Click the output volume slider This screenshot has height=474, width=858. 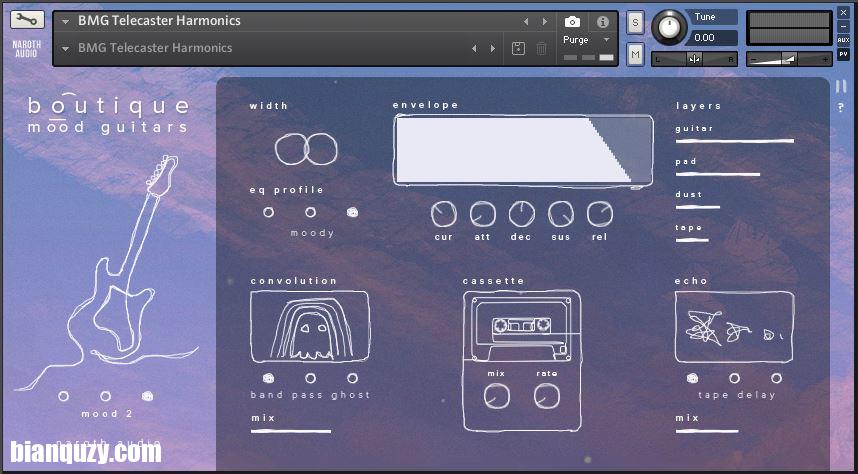tap(789, 59)
